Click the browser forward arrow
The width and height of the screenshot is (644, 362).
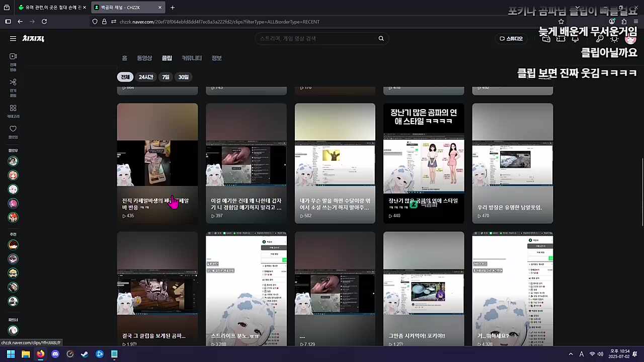click(32, 22)
